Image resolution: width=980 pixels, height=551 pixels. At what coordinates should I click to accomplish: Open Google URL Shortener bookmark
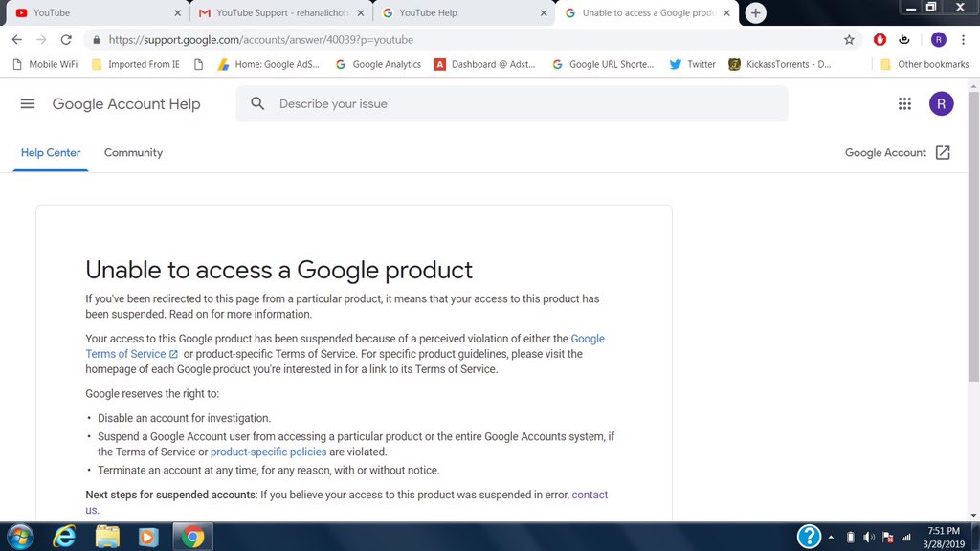(x=603, y=64)
